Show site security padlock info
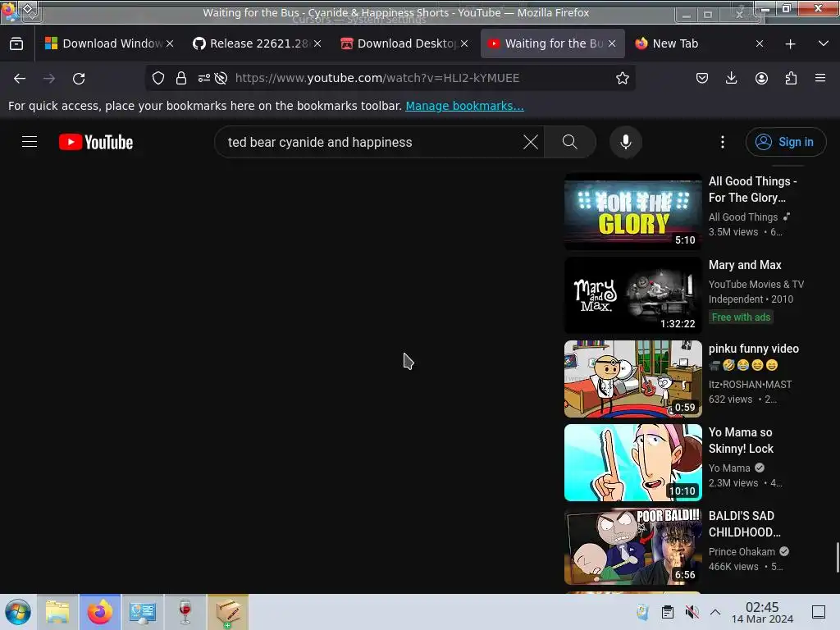This screenshot has height=630, width=840. click(181, 78)
